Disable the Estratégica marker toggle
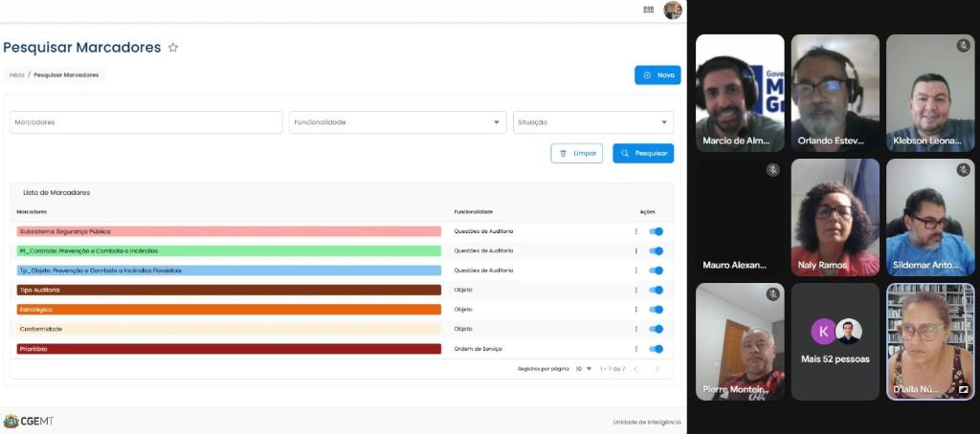980x434 pixels. click(x=657, y=310)
